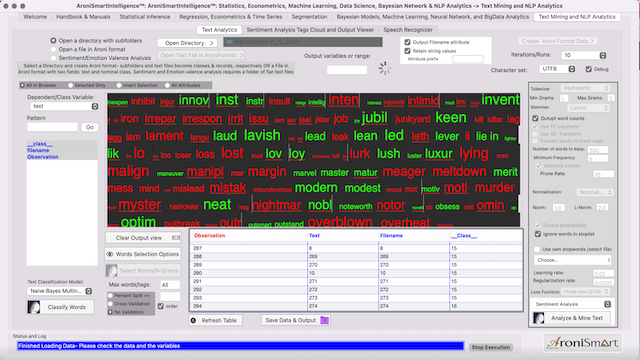The image size is (640, 360).
Task: Select the Sentiment/Emotion Valence Analysis radio button
Action: (x=53, y=58)
